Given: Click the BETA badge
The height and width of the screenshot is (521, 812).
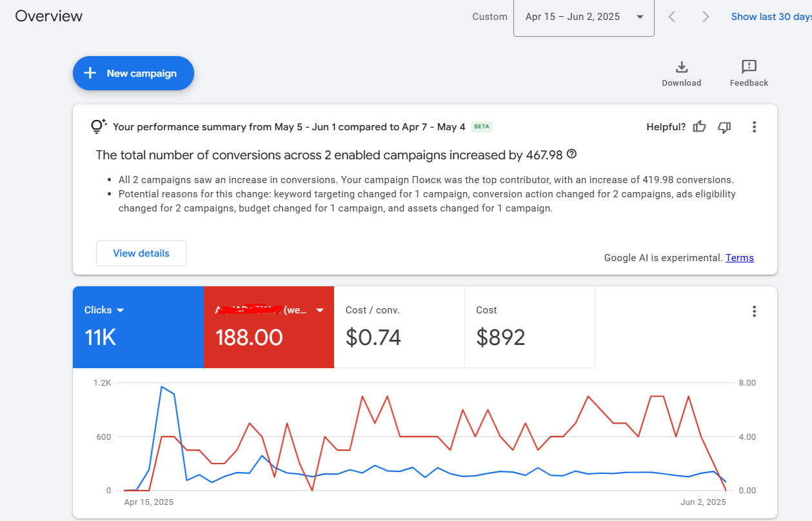Looking at the screenshot, I should (482, 127).
